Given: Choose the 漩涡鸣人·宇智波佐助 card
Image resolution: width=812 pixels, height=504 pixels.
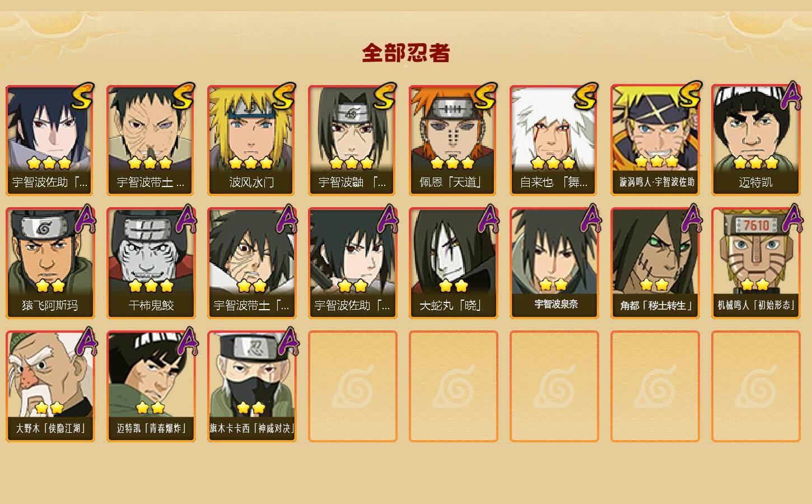Looking at the screenshot, I should (655, 140).
